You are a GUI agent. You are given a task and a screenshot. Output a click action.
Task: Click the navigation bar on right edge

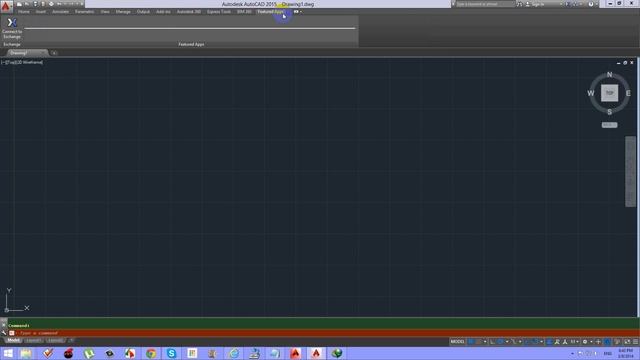point(630,171)
